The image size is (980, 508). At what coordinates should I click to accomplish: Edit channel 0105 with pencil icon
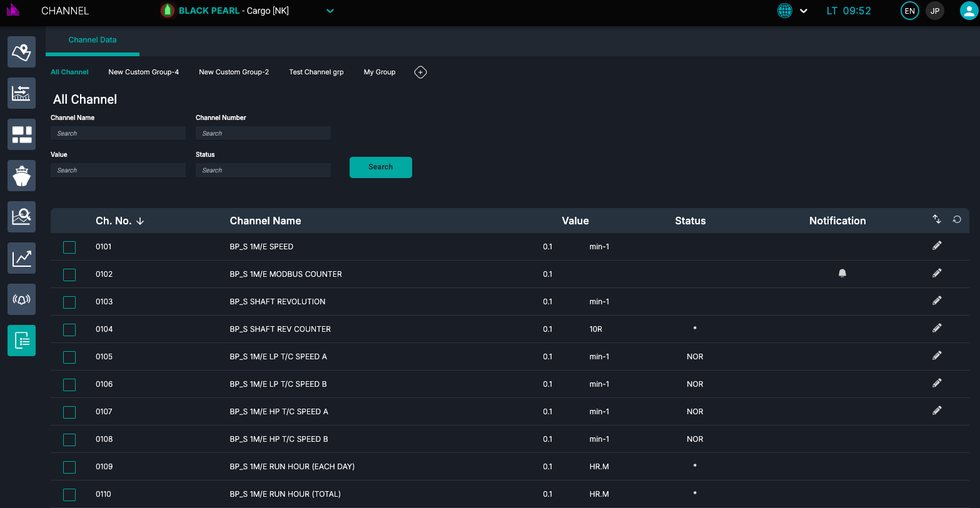[x=937, y=356]
